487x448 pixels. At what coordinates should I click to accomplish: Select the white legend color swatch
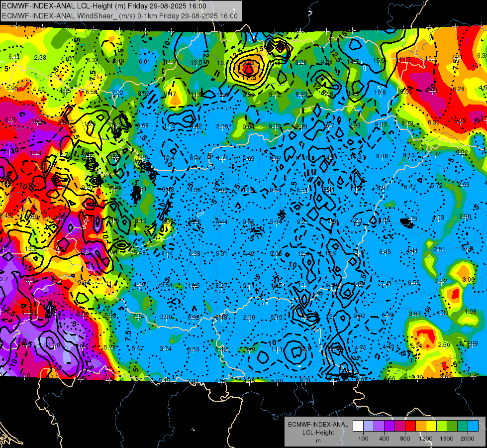358,426
